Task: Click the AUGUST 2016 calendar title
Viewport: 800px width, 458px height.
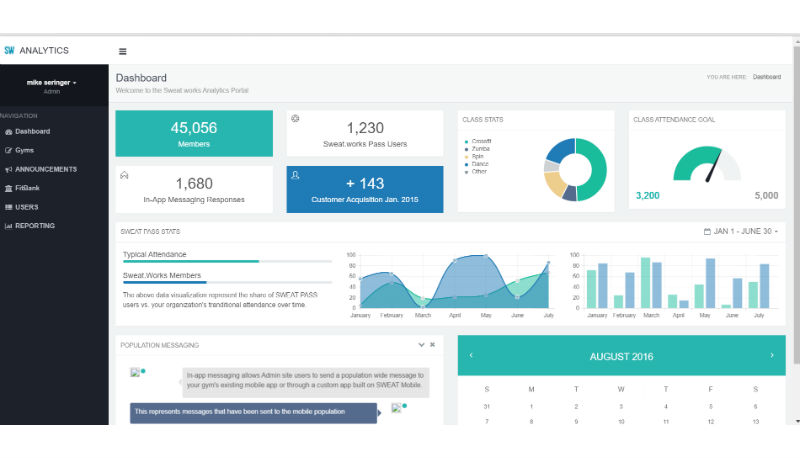Action: (621, 357)
